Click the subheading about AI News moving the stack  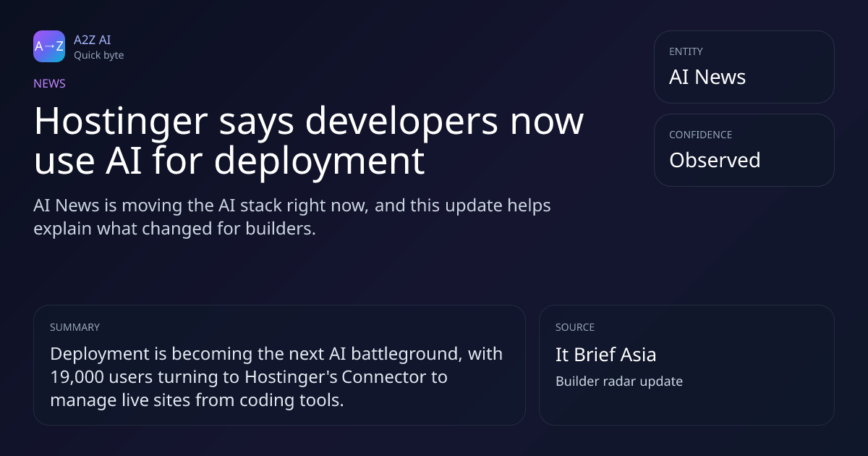pos(292,217)
